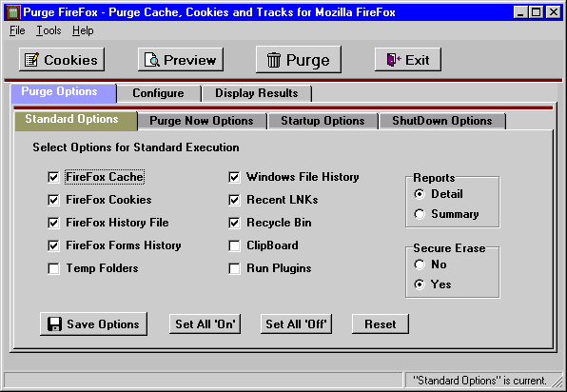The height and width of the screenshot is (392, 567).
Task: Toggle the Run Plugins checkbox
Action: (x=234, y=268)
